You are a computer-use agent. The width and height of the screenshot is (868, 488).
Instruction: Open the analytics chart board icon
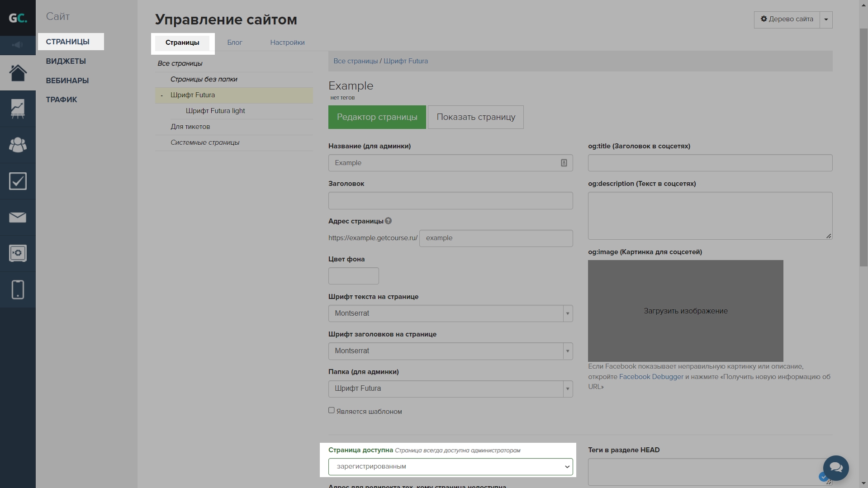click(x=18, y=109)
